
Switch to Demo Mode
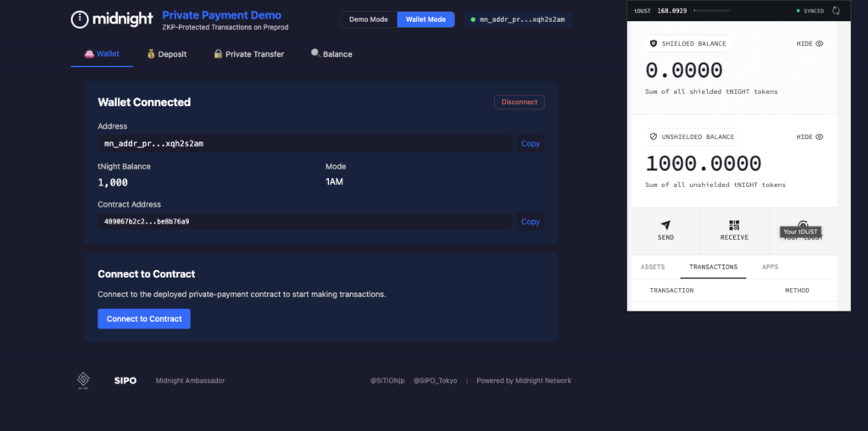click(369, 19)
